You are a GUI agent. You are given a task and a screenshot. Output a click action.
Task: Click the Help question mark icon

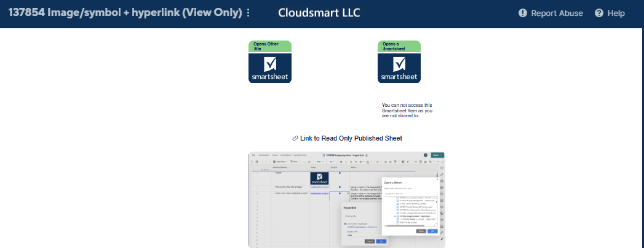click(x=599, y=13)
